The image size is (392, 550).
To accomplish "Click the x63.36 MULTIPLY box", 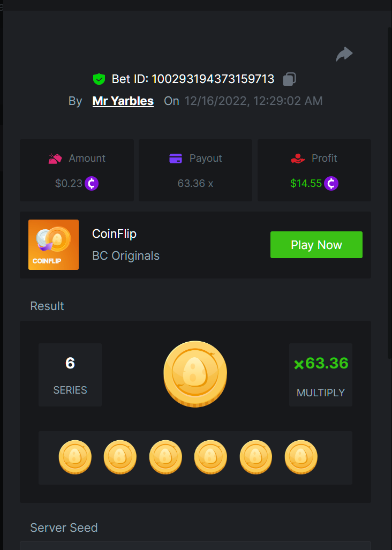I will [x=321, y=375].
